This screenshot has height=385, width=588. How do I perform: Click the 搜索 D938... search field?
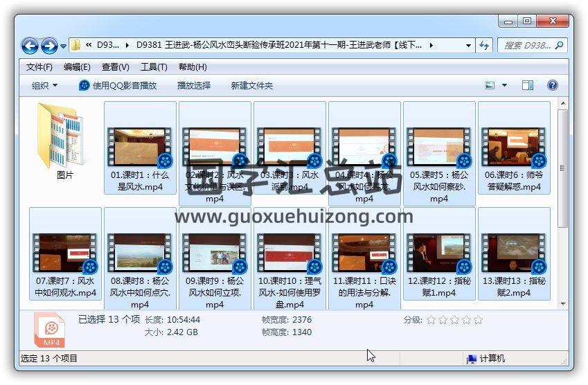tap(526, 46)
